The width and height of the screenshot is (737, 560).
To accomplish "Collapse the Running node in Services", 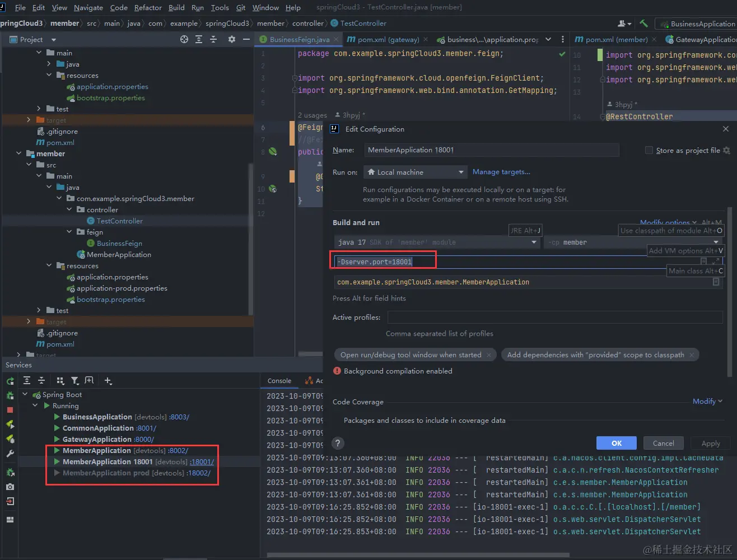I will tap(35, 406).
